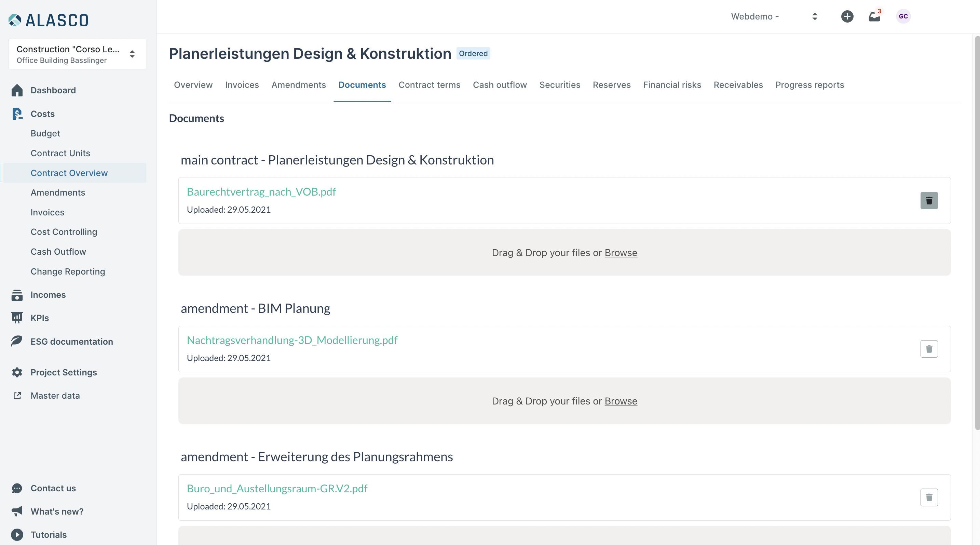Expand the Construction project selector
The width and height of the screenshot is (980, 545).
point(77,54)
